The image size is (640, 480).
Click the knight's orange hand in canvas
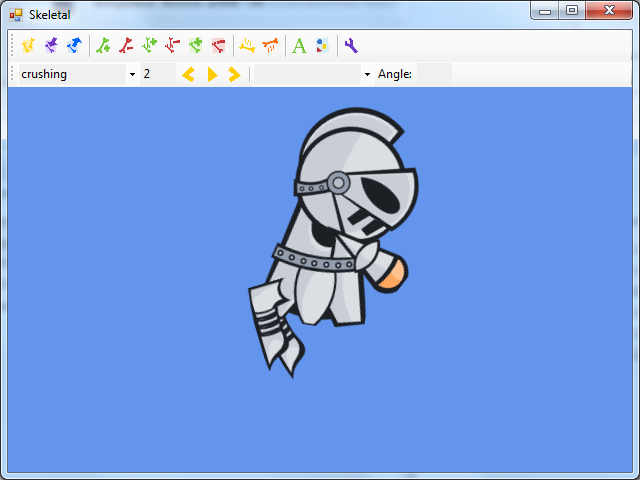coord(392,273)
